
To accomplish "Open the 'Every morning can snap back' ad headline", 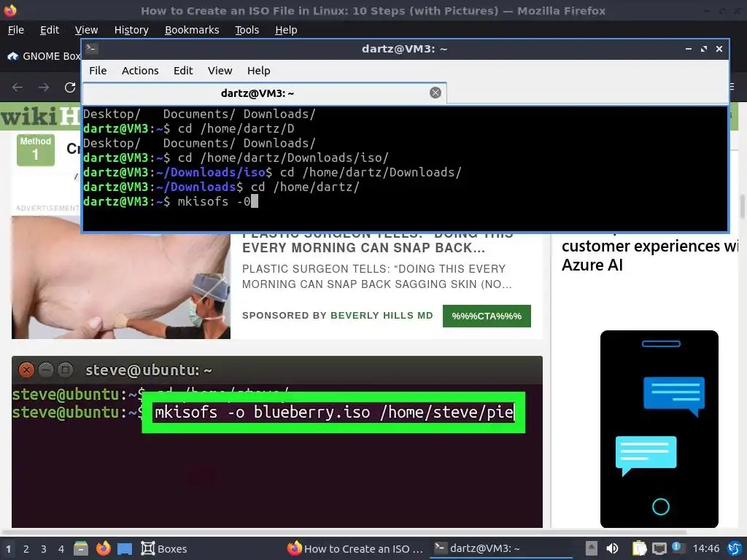I will click(363, 248).
